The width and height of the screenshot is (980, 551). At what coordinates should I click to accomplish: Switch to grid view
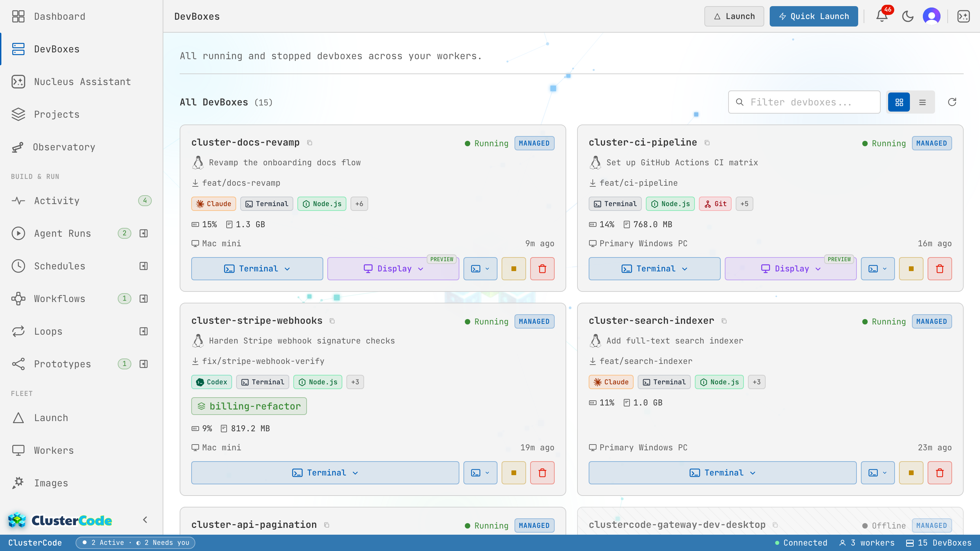(899, 102)
